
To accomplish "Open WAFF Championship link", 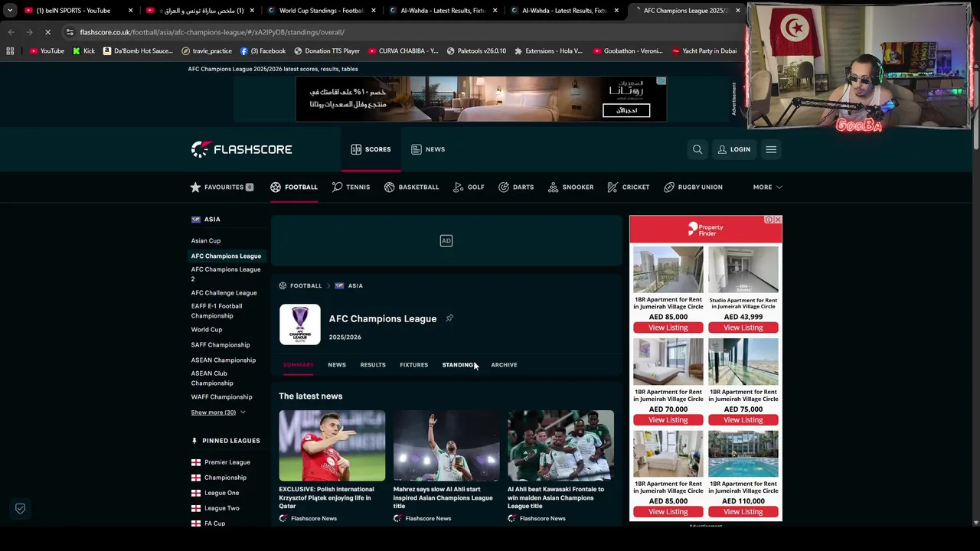I will (221, 397).
